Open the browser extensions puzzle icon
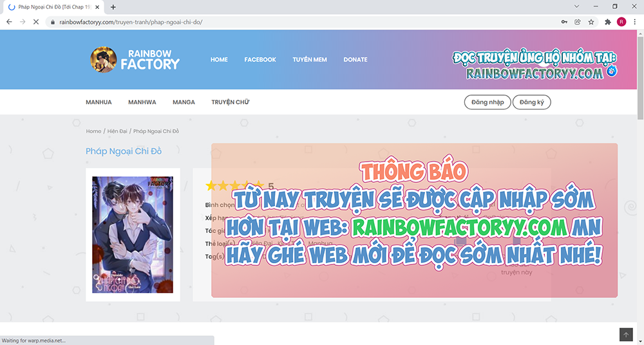This screenshot has height=345, width=644. (608, 21)
